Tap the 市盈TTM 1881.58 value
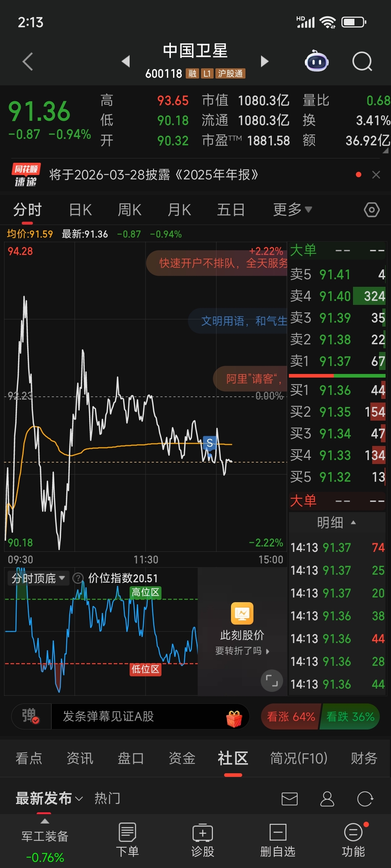391x868 pixels. coord(268,141)
